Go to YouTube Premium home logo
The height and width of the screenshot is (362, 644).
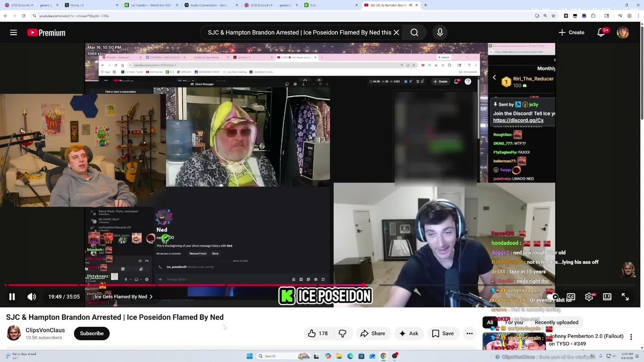click(46, 33)
